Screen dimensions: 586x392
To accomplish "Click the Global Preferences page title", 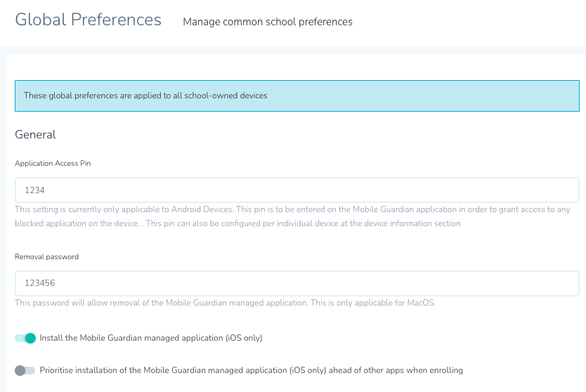I will click(89, 20).
